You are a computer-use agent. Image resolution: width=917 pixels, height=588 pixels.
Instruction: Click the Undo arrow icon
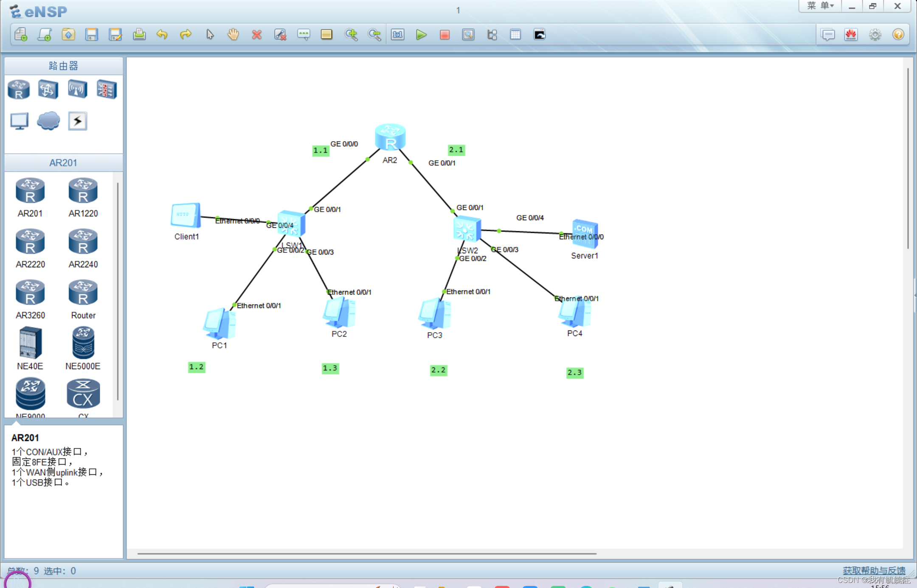(162, 34)
